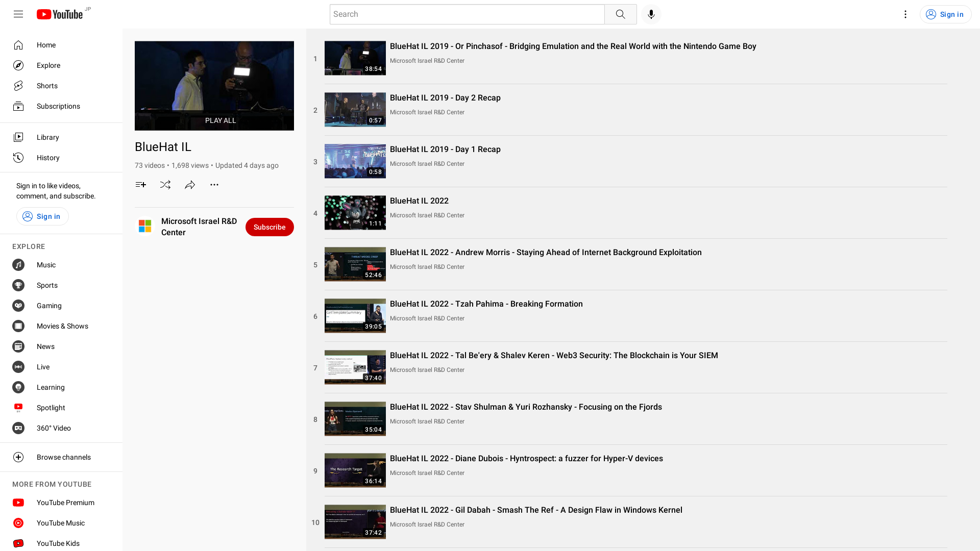Open the three-dot settings menu
Viewport: 980px width, 551px height.
click(905, 14)
